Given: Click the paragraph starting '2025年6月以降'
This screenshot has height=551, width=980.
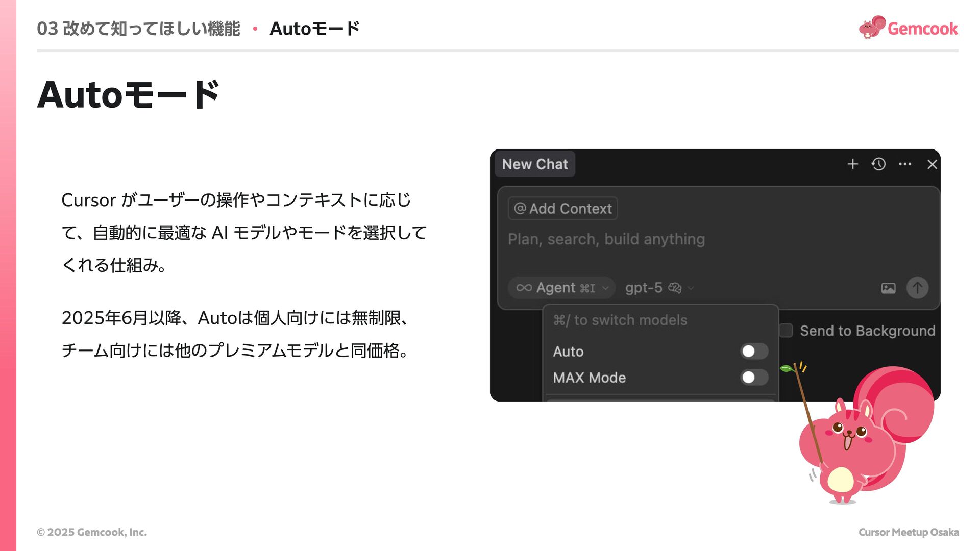Looking at the screenshot, I should (x=236, y=334).
